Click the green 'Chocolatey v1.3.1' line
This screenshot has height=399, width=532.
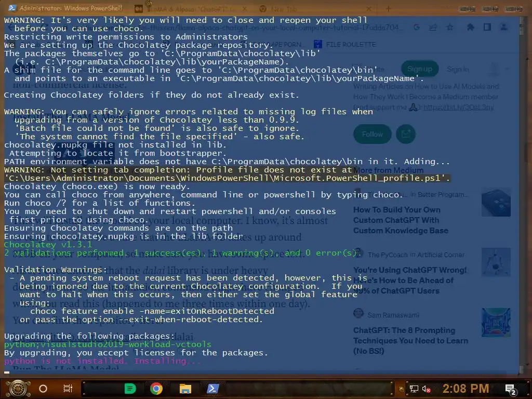pyautogui.click(x=48, y=245)
